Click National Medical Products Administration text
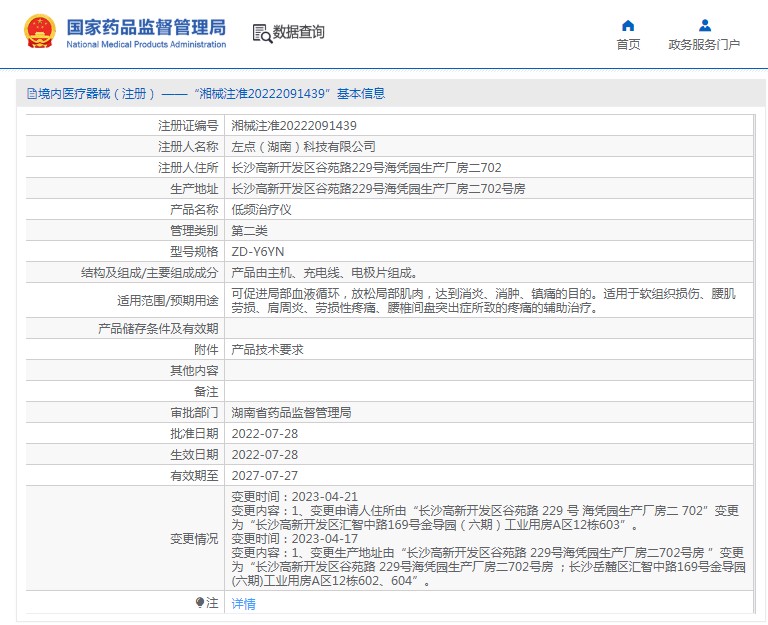This screenshot has height=625, width=768. tap(146, 45)
